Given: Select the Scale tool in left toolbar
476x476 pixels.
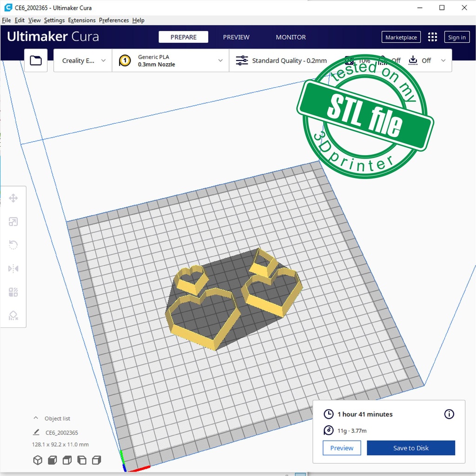Looking at the screenshot, I should 13,222.
